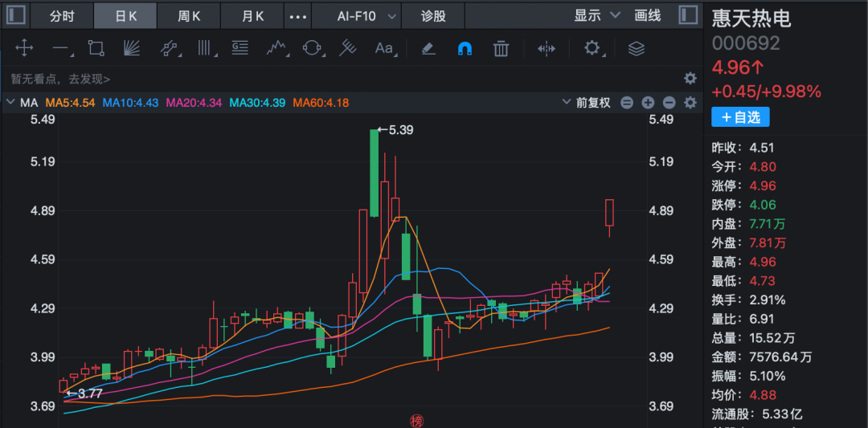
Task: Switch to the 分时 intraday tab
Action: (62, 16)
